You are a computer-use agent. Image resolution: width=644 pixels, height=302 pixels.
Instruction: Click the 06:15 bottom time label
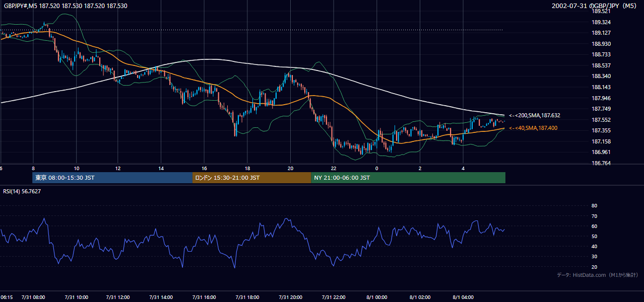[x=7, y=297]
